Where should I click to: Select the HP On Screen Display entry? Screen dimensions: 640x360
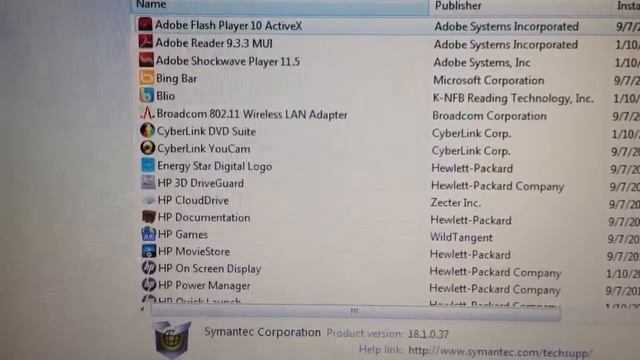209,269
